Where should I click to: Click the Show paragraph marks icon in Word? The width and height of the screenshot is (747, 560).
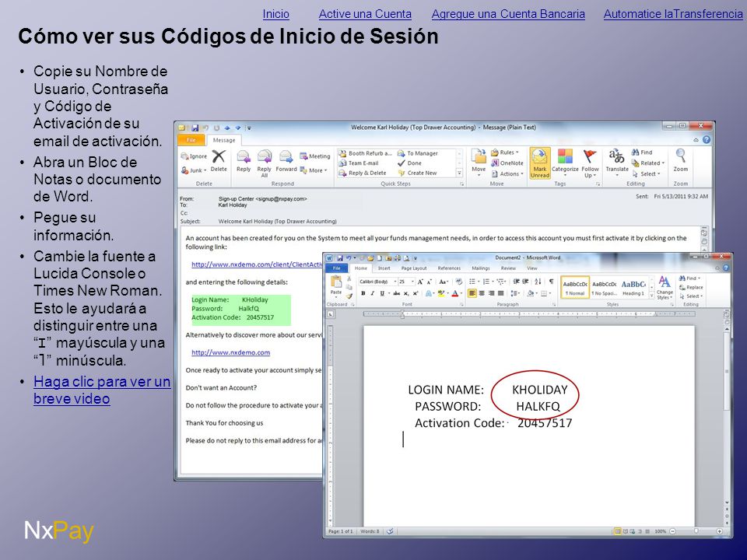551,282
